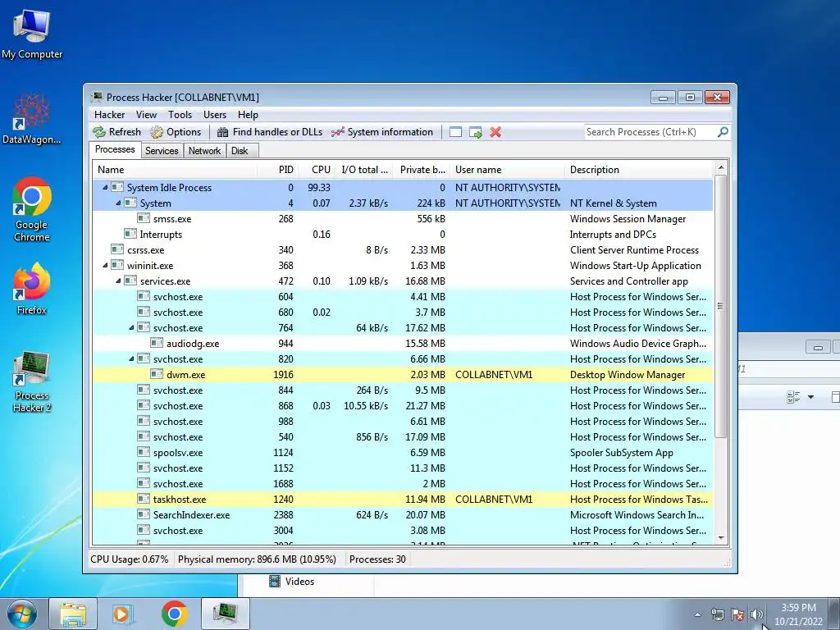The image size is (840, 630).
Task: Open the media player taskbar icon
Action: point(123,614)
